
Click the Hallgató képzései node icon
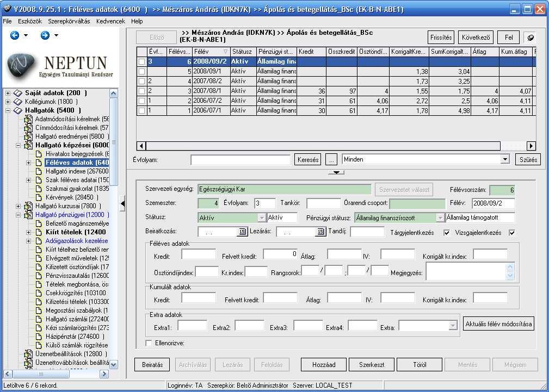pos(28,145)
